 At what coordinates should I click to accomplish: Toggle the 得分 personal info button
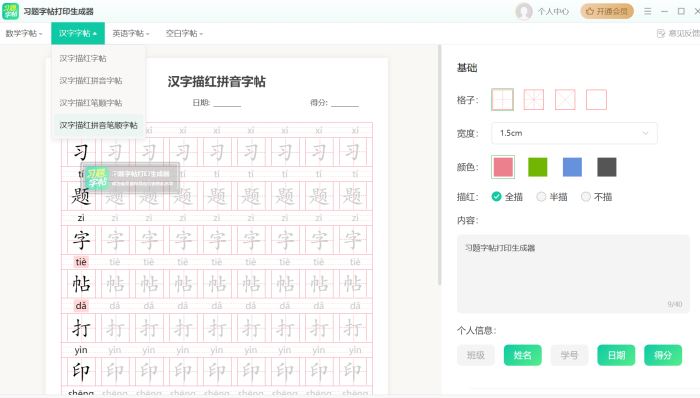point(663,355)
